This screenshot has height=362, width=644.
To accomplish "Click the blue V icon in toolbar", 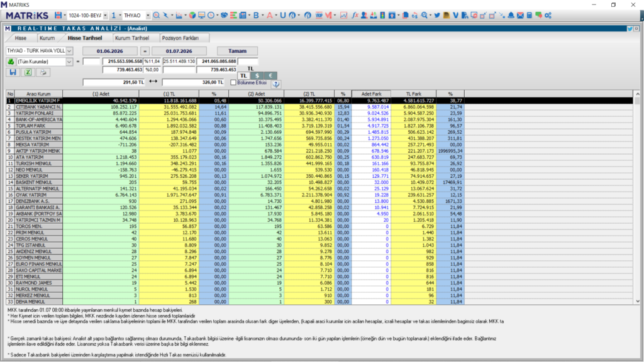I will 455,15.
